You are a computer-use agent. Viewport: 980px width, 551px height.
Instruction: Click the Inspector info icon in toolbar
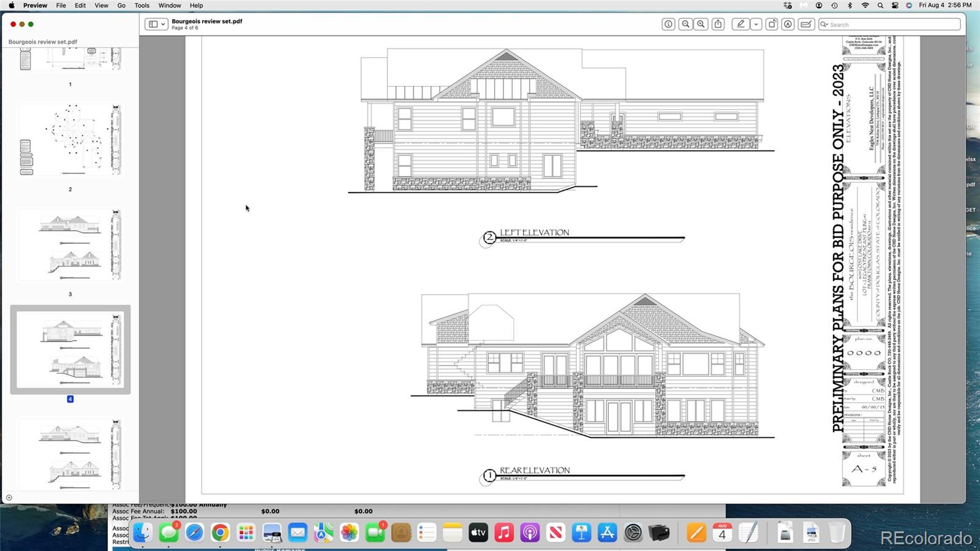point(668,25)
